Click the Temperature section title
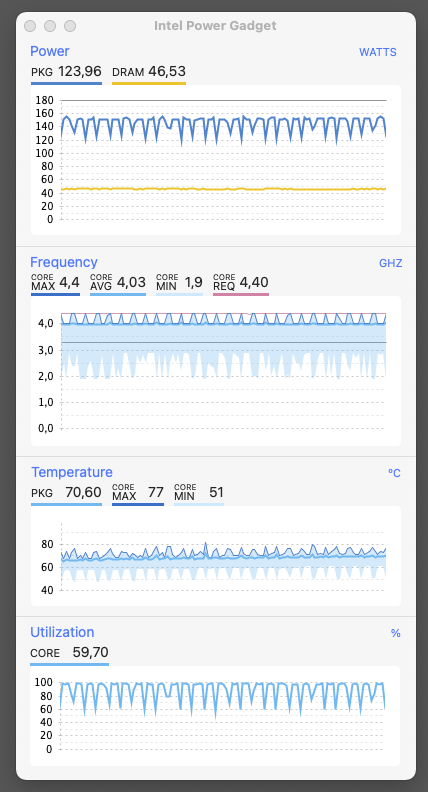Screen dimensions: 428x792 pos(72,472)
